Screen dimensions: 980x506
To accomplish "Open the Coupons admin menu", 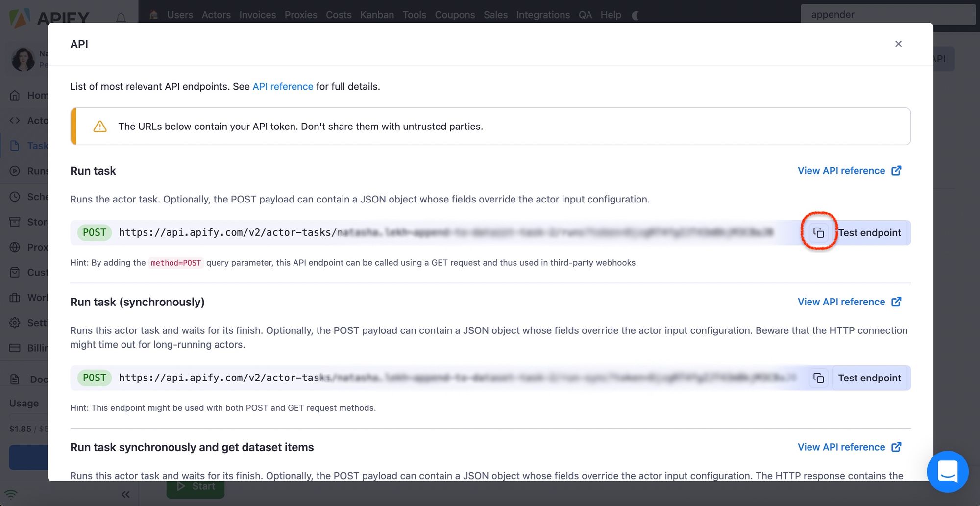I will 455,15.
